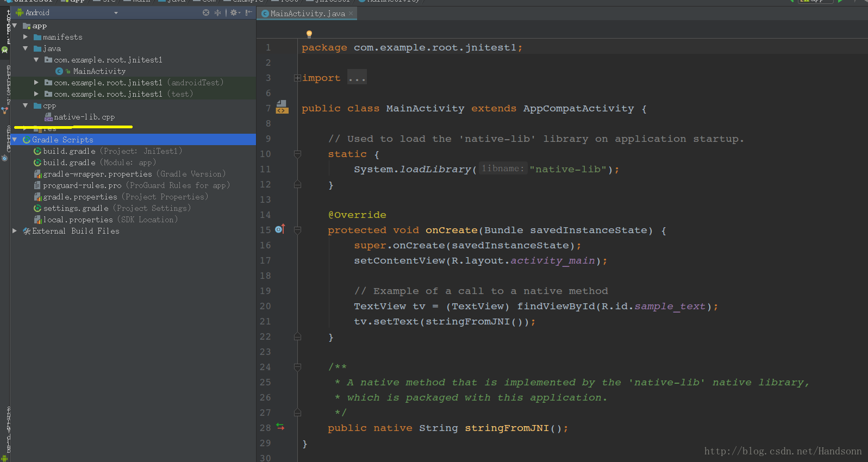Screen dimensions: 868x462
Task: Open the native-lib.cpp file
Action: pyautogui.click(x=84, y=117)
